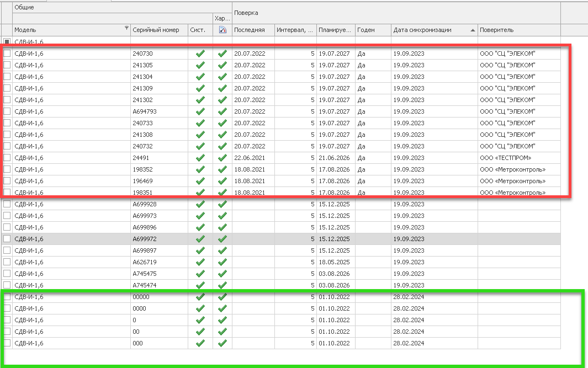This screenshot has height=368, width=588.
Task: Check the row with serial number A626719
Action: tap(7, 262)
